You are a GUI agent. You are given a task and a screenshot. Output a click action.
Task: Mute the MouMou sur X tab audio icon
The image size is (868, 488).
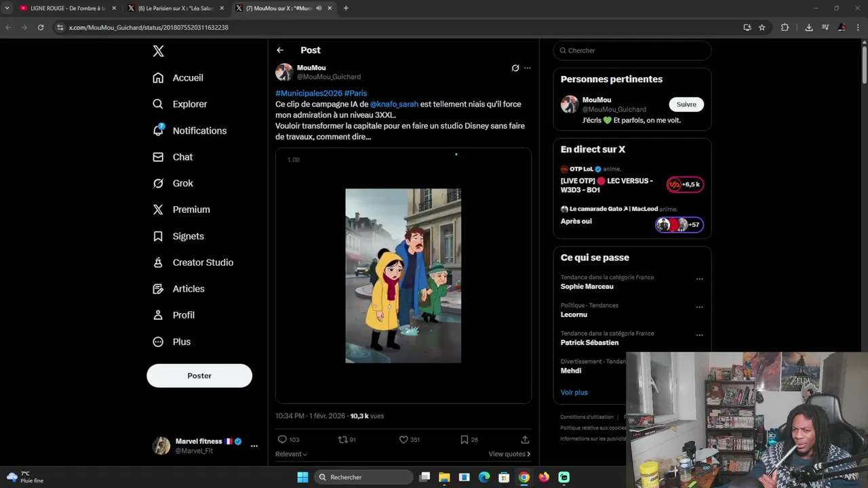pyautogui.click(x=319, y=8)
